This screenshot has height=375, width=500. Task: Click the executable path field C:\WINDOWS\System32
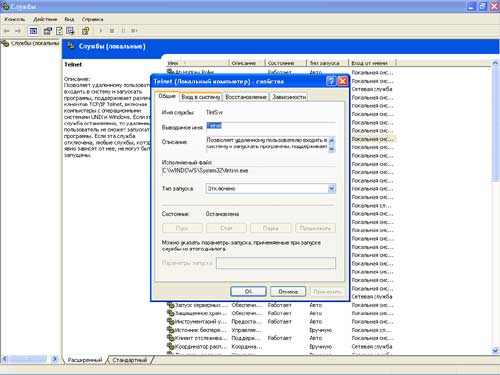click(x=248, y=171)
